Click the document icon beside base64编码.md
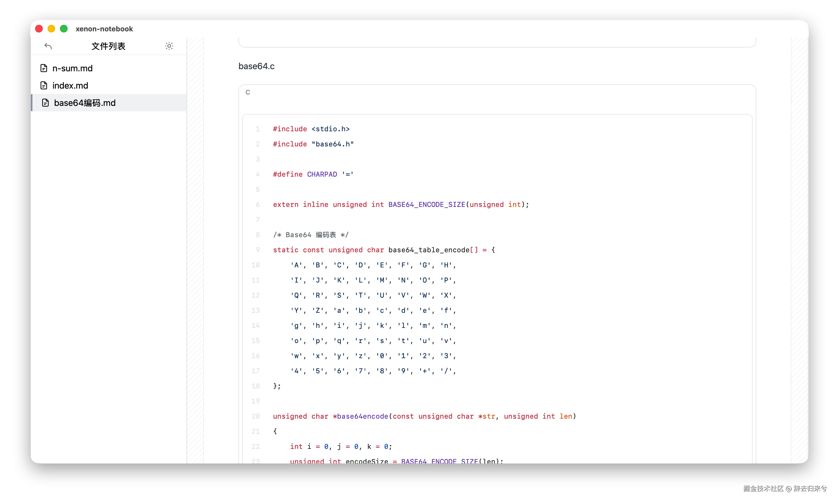 [45, 103]
